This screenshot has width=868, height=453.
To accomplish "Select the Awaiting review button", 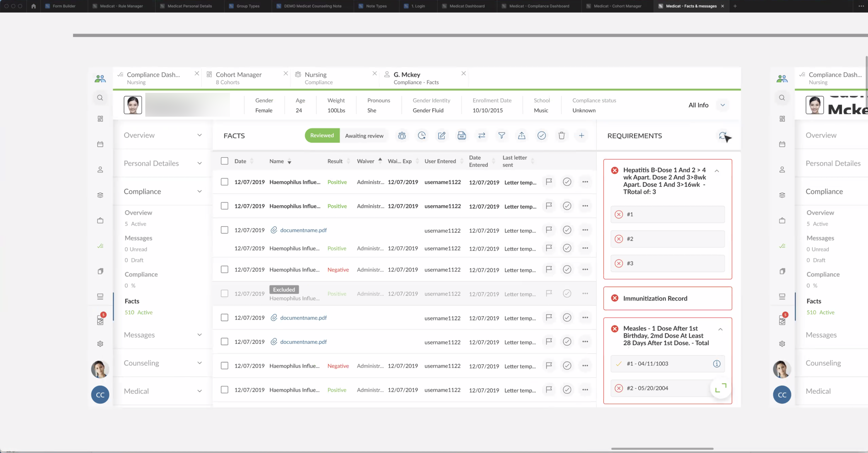I will 364,136.
